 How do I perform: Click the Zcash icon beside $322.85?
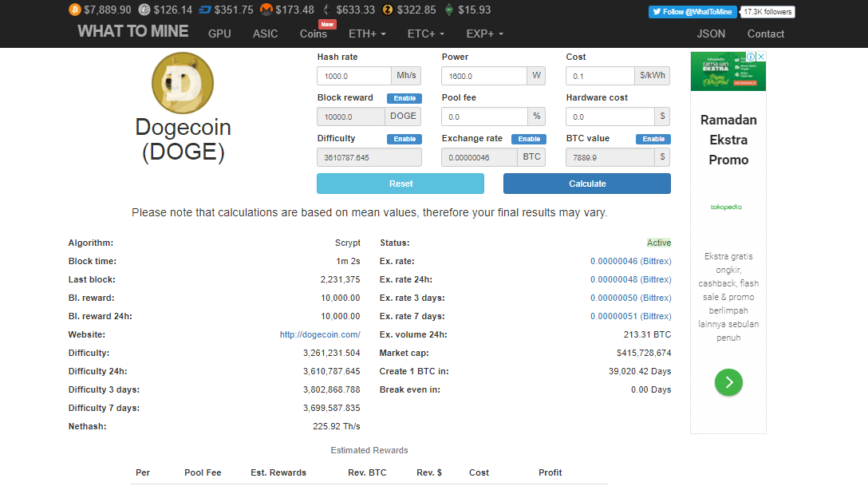(388, 10)
